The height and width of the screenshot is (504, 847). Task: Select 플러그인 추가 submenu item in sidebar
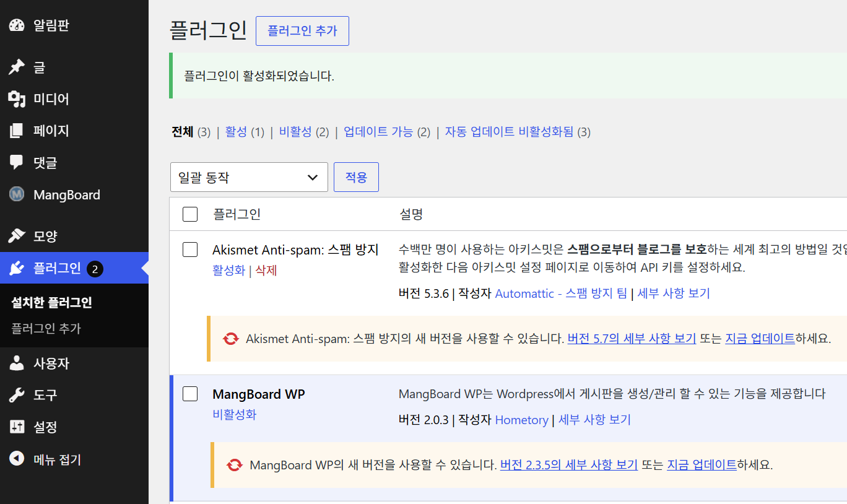[46, 328]
